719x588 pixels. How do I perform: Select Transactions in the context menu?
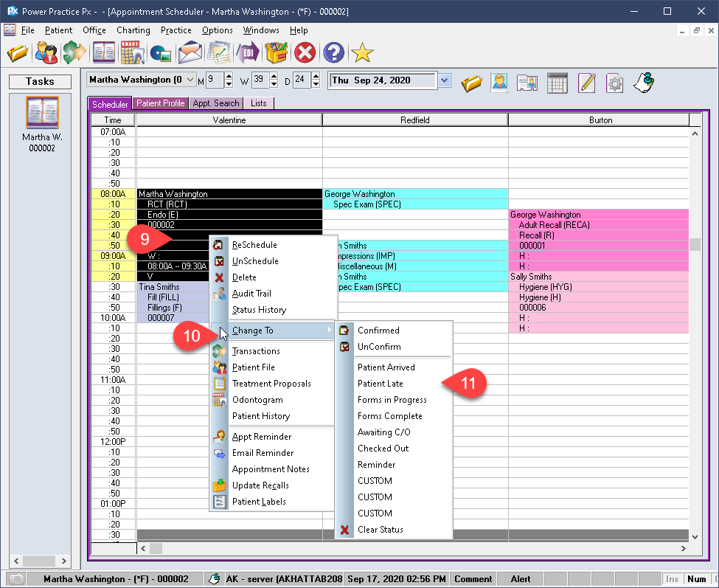click(256, 351)
